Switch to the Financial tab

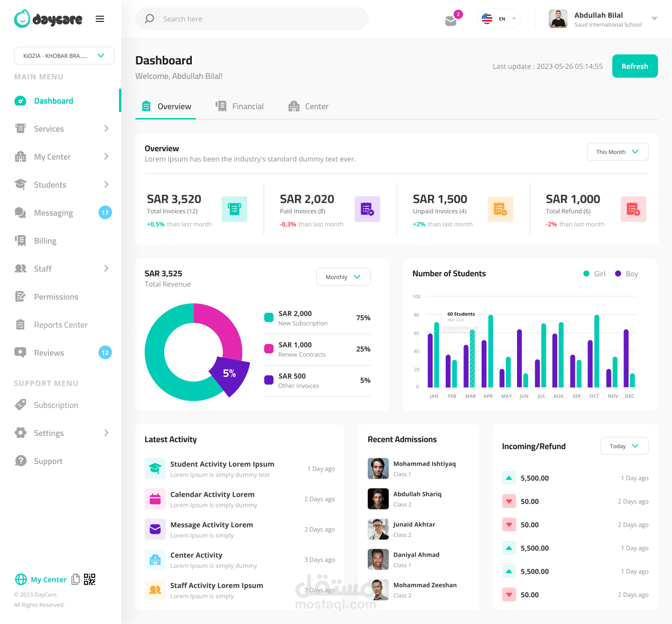(239, 106)
